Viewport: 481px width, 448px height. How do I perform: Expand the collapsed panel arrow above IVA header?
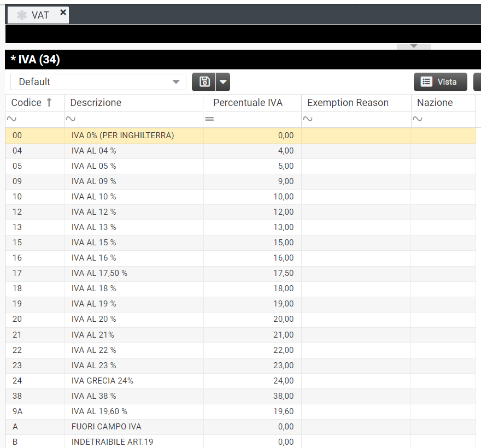[x=414, y=46]
